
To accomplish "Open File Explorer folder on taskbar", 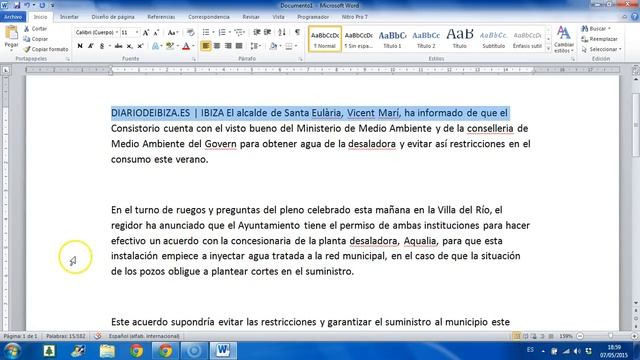I will (107, 351).
